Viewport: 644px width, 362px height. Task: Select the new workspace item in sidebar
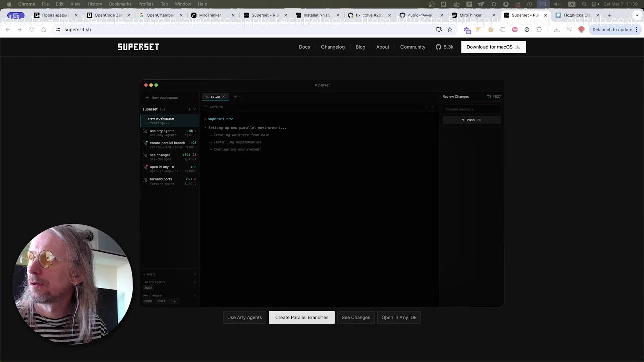[x=170, y=121]
